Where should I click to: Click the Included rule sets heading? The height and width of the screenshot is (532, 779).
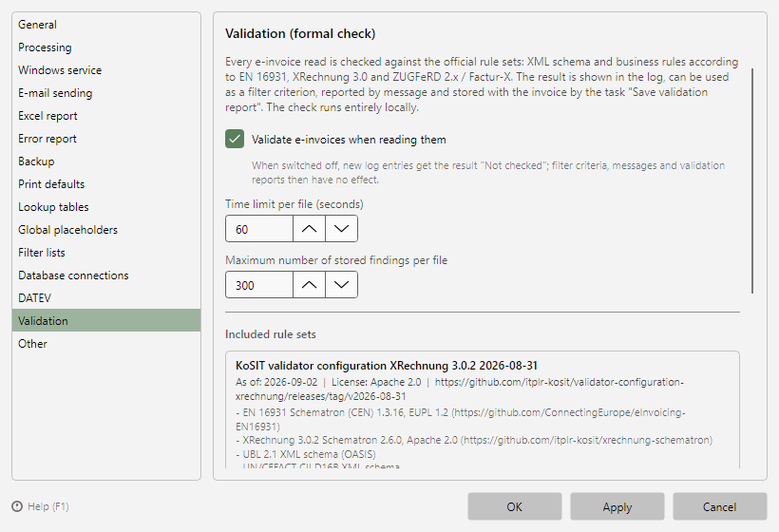click(x=270, y=334)
